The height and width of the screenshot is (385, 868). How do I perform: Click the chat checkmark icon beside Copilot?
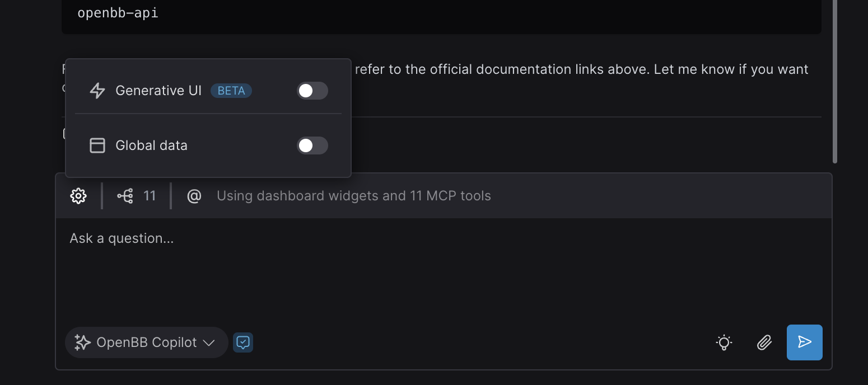243,342
